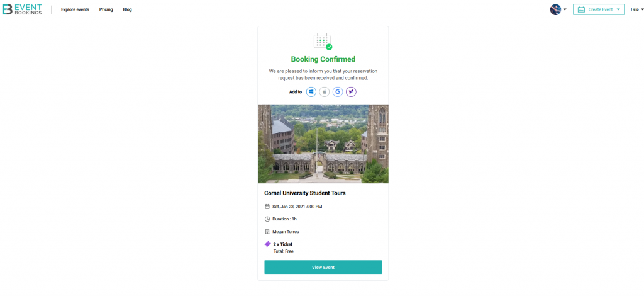Open the Blog link
This screenshot has width=644, height=296.
[127, 9]
